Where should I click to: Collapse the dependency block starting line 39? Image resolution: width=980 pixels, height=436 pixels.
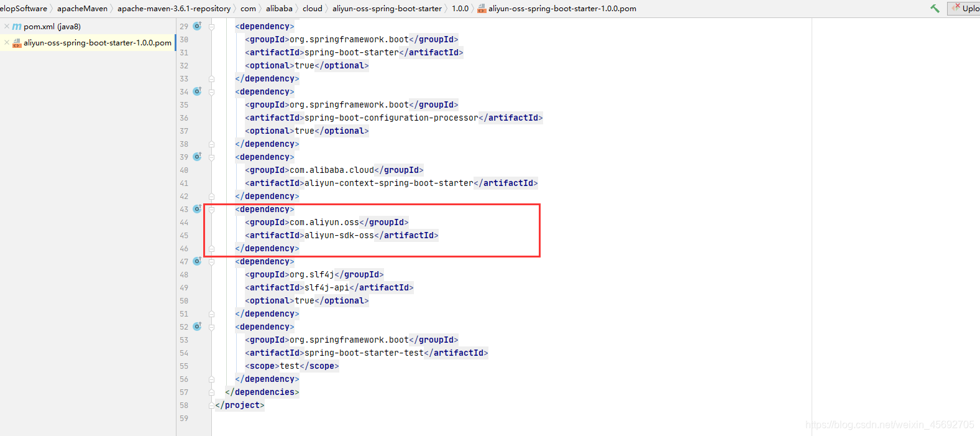pos(212,157)
